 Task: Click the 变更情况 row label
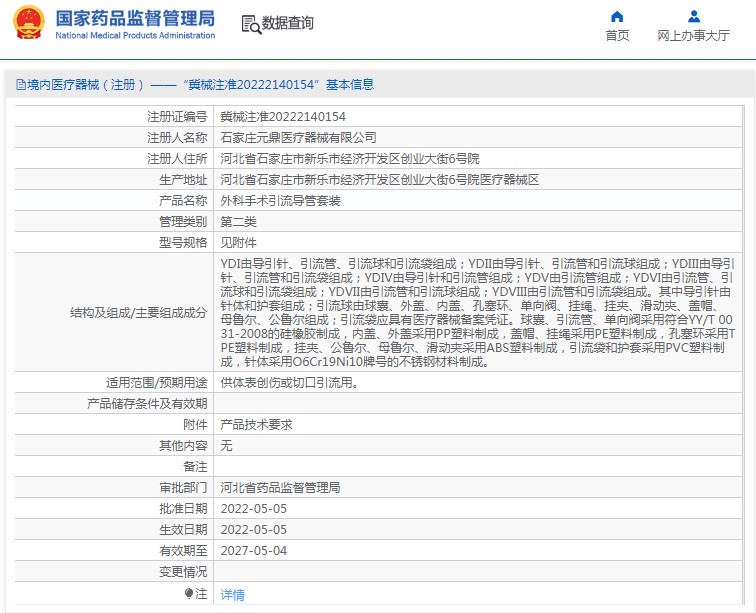pyautogui.click(x=183, y=572)
